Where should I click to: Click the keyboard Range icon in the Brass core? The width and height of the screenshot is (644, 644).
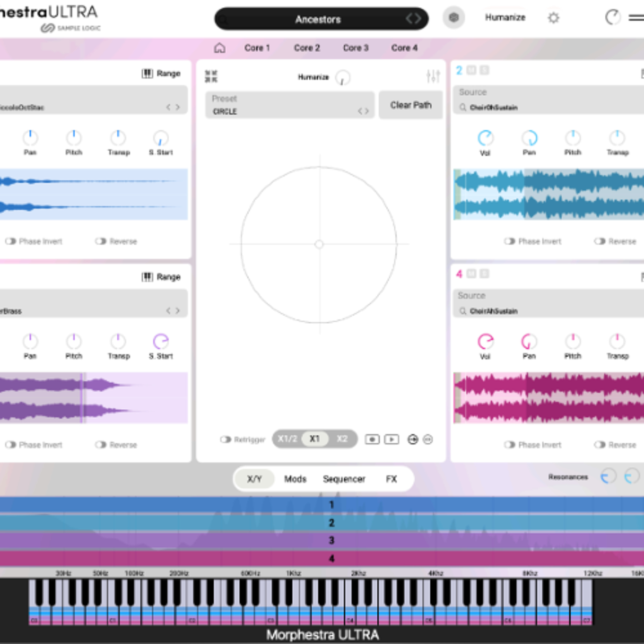click(x=147, y=277)
